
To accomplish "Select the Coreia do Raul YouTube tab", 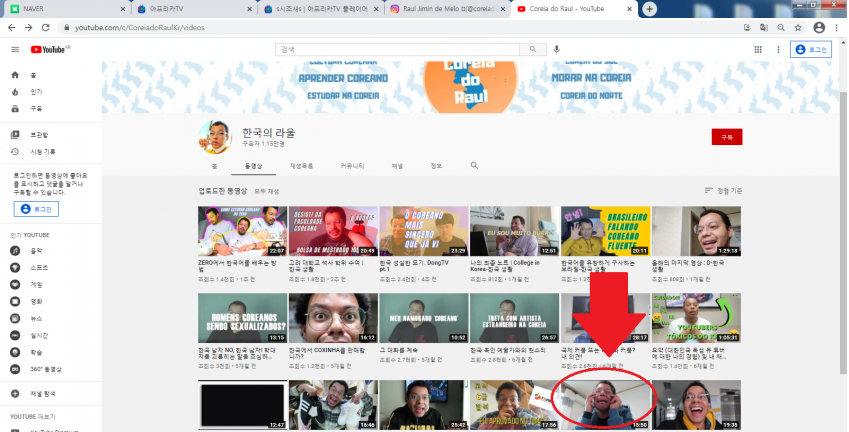I will (x=574, y=9).
